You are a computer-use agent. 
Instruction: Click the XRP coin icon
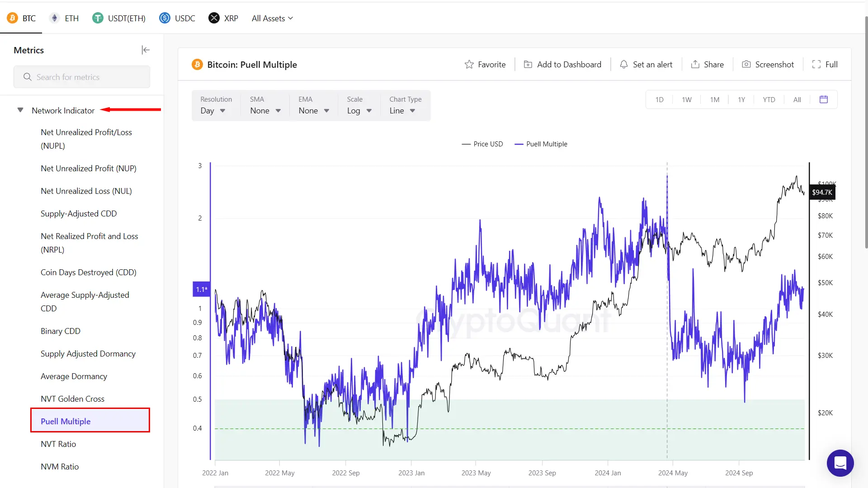214,18
